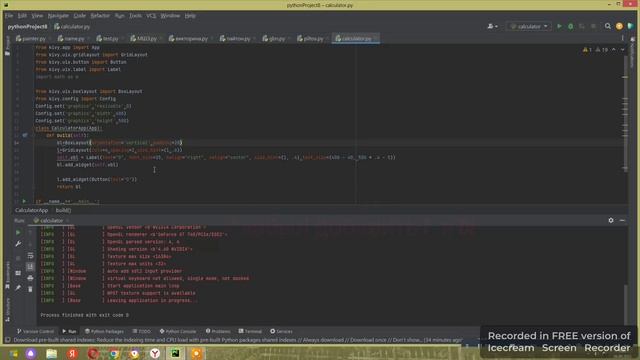This screenshot has width=640, height=360.
Task: Click the editor vertical scrollbar
Action: coord(625,114)
